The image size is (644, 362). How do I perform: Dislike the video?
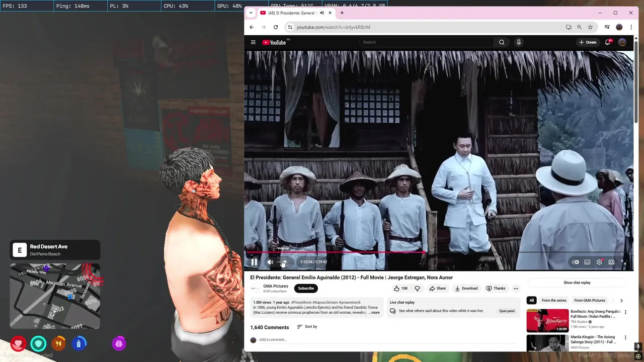point(417,289)
